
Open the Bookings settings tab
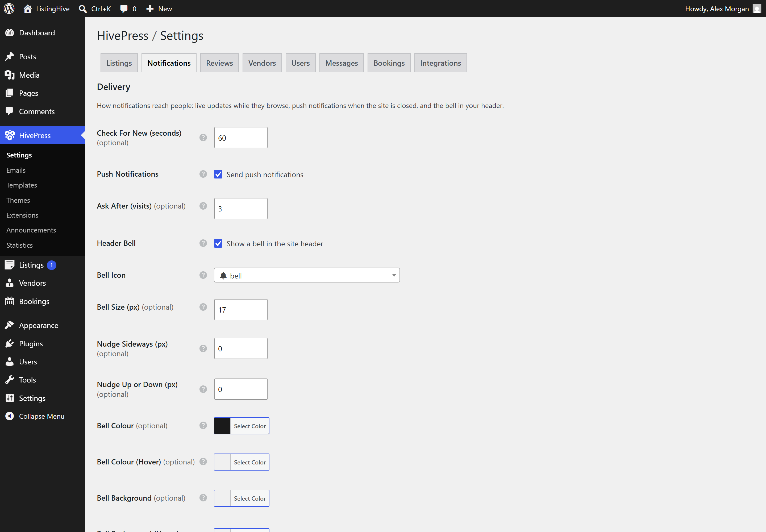coord(389,63)
